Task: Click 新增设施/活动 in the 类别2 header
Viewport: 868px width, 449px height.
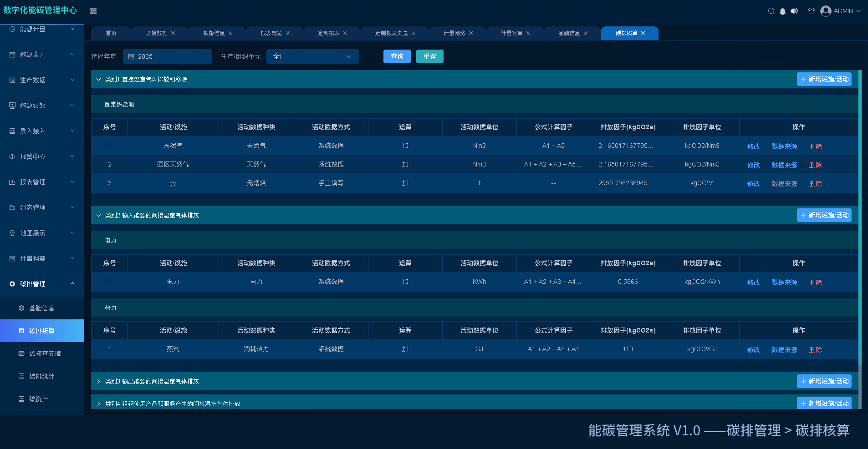Action: click(824, 215)
